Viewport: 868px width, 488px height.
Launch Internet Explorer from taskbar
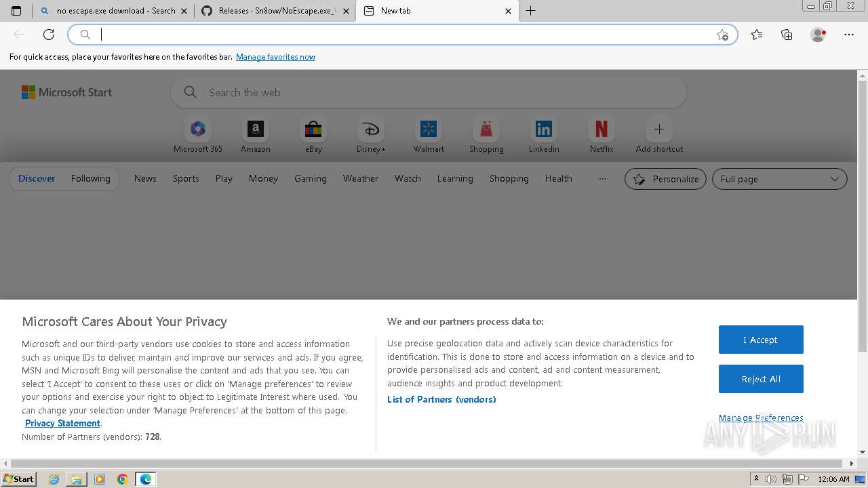tap(54, 479)
